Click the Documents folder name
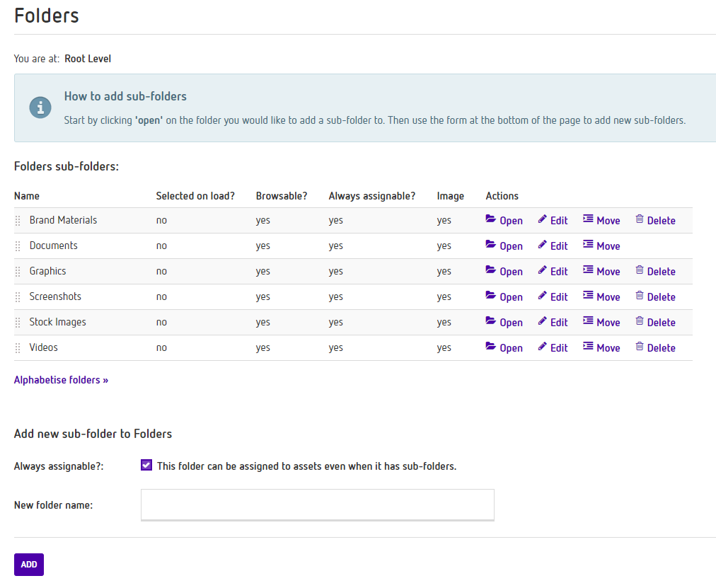 click(54, 246)
